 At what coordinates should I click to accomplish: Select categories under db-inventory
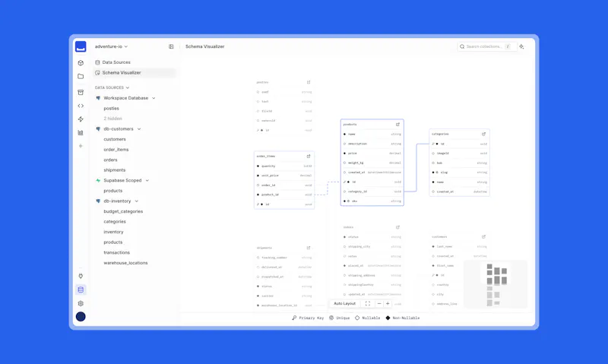(115, 222)
